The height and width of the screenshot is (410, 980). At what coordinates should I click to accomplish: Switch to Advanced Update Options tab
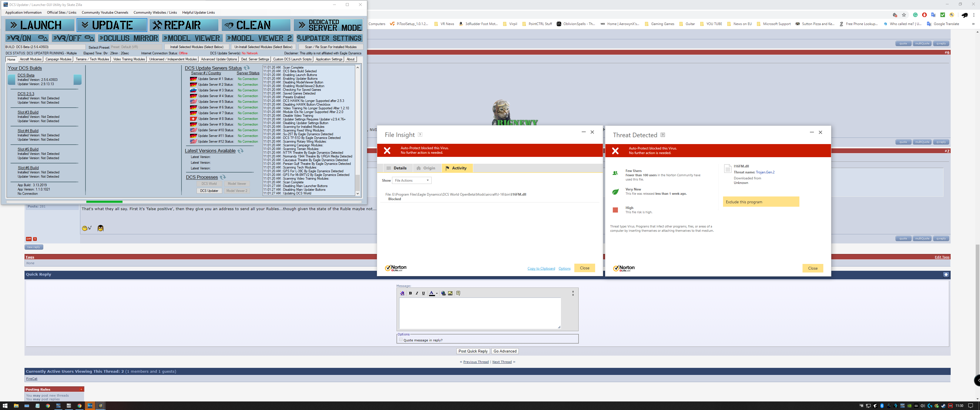coord(219,59)
